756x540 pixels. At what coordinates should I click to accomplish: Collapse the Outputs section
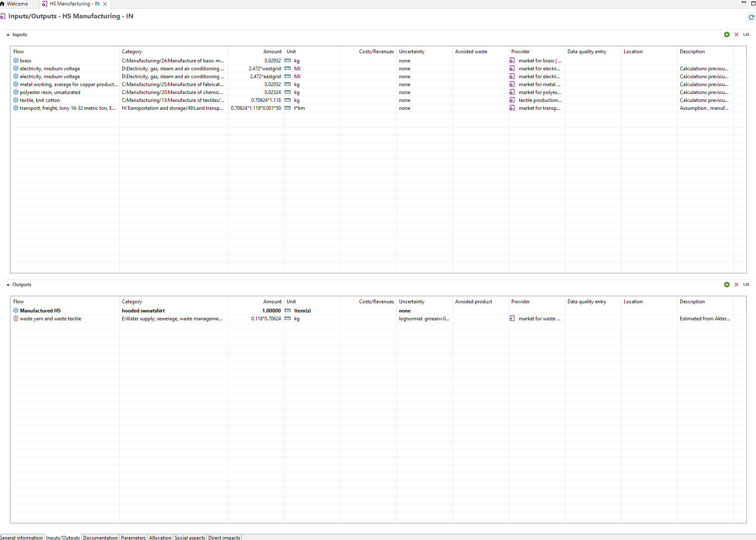coord(8,285)
